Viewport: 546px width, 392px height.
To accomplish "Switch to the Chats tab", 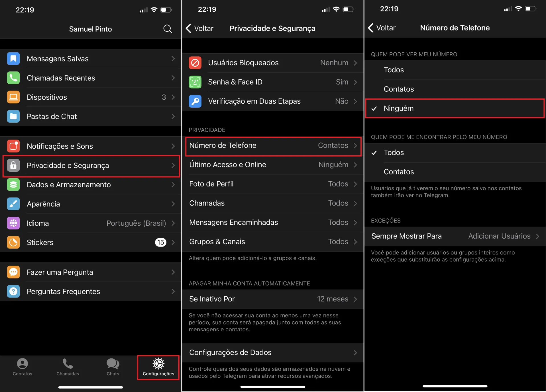I will coord(113,367).
